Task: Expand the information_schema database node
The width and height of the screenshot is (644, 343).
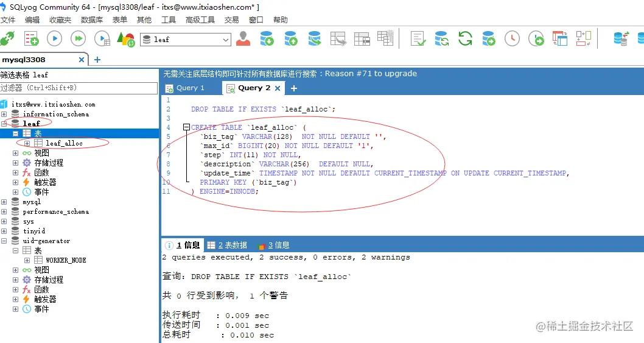Action: pos(4,114)
